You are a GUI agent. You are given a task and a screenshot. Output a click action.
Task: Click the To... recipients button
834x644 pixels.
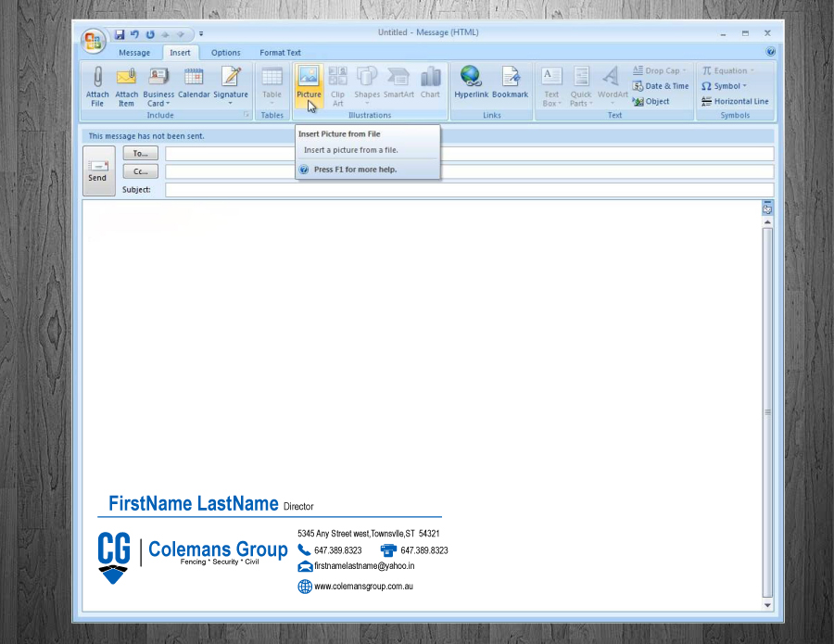coord(141,154)
